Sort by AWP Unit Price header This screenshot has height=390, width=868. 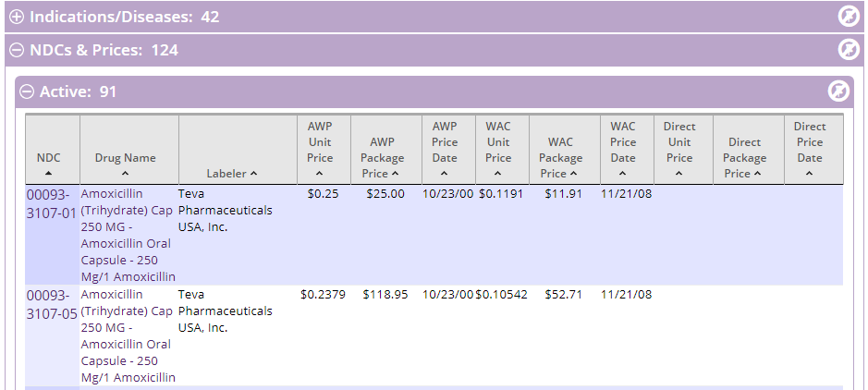click(x=320, y=150)
